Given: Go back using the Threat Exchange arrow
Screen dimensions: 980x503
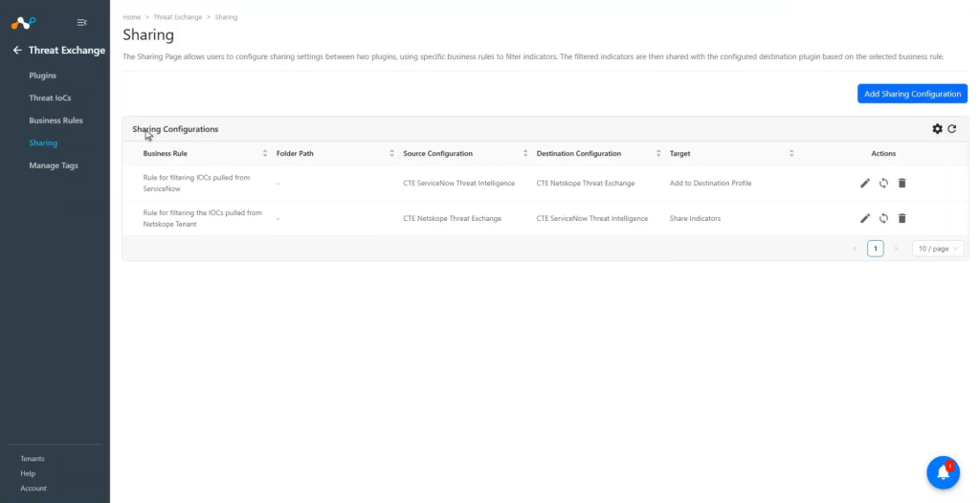Looking at the screenshot, I should coord(17,50).
